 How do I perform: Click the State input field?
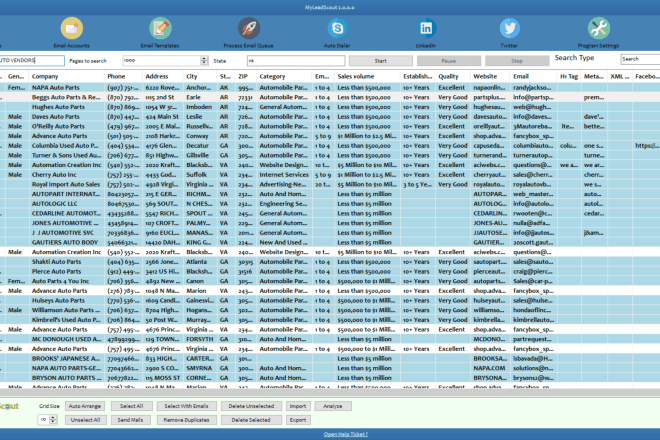tap(296, 61)
